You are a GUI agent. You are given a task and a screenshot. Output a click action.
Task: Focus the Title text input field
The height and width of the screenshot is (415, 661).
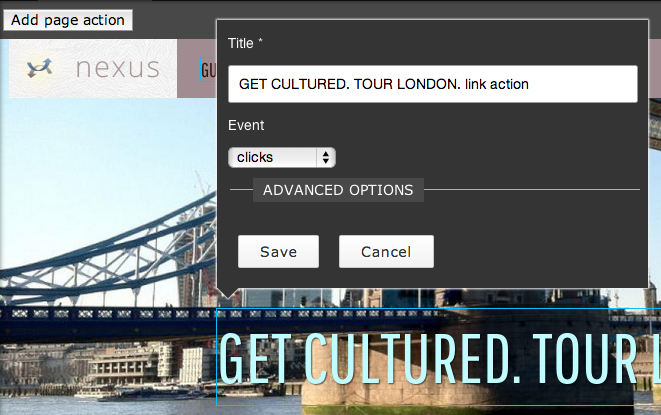(433, 84)
